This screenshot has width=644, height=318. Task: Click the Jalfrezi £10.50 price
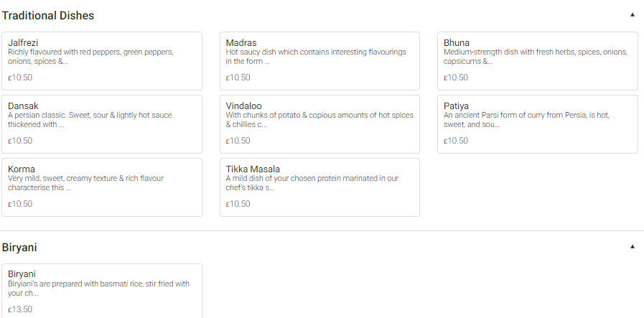click(20, 78)
